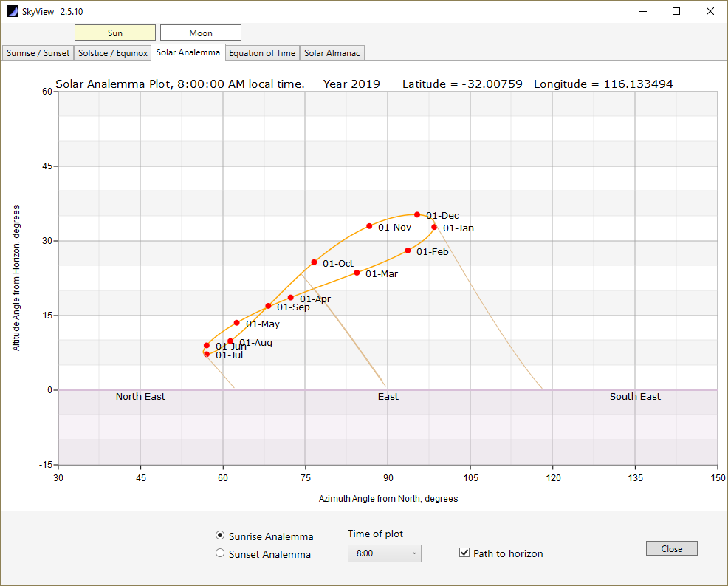Expand the Time of plot dropdown

tap(385, 553)
